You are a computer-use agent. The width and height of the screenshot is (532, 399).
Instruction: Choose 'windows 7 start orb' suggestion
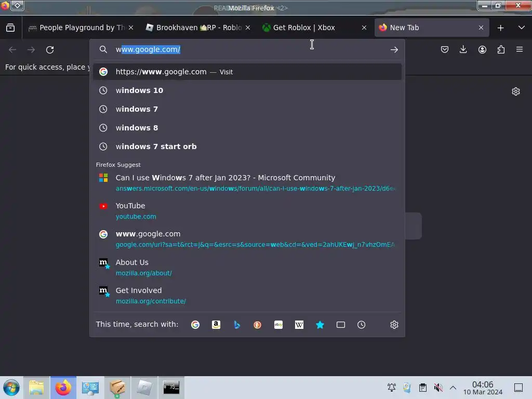247,146
